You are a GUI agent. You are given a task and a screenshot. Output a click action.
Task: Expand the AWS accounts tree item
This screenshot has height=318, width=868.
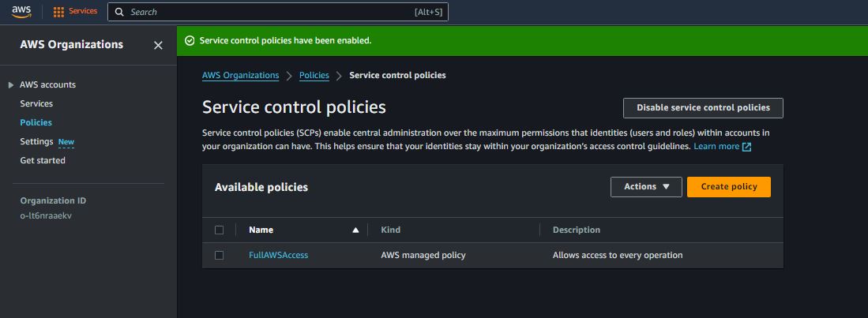point(10,85)
